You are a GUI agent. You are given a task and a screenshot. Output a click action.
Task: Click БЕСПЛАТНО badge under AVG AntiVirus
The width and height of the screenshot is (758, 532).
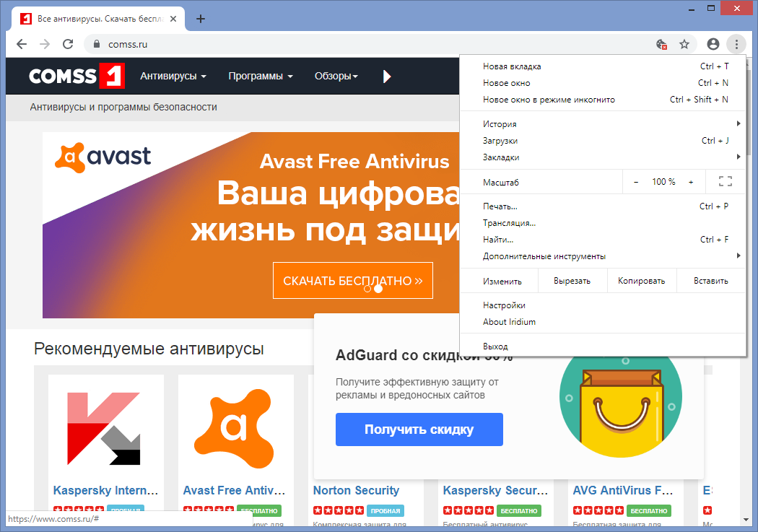[649, 511]
